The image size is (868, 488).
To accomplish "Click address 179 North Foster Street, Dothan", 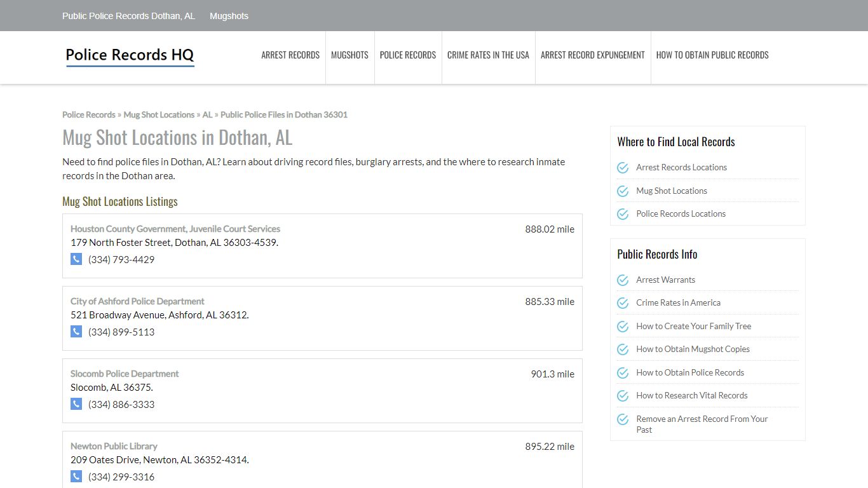I will point(174,243).
